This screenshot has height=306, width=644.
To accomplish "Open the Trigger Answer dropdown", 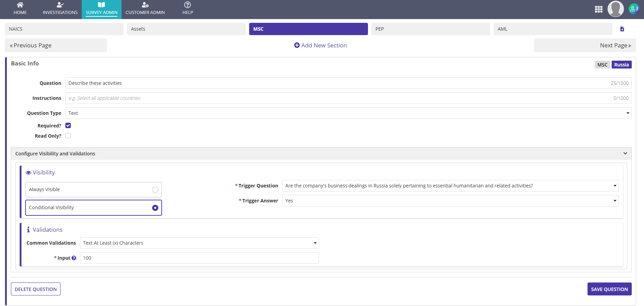I will [450, 201].
